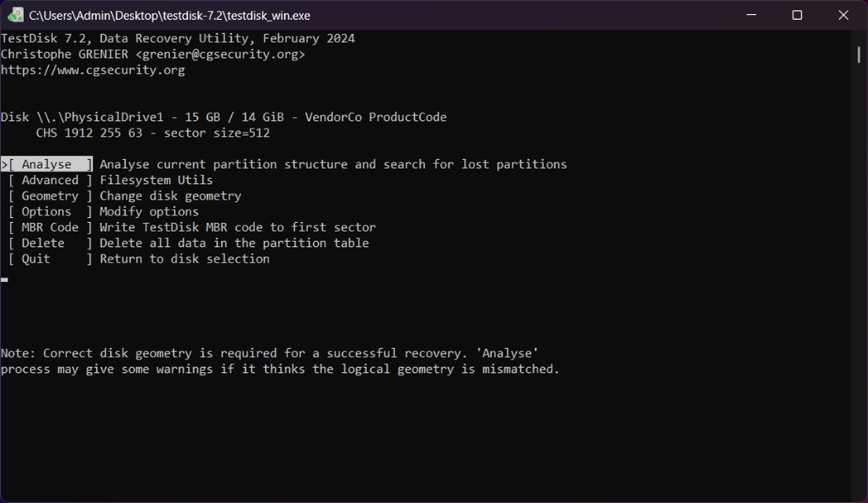868x503 pixels.
Task: Close the TestDisk console window
Action: tap(843, 15)
